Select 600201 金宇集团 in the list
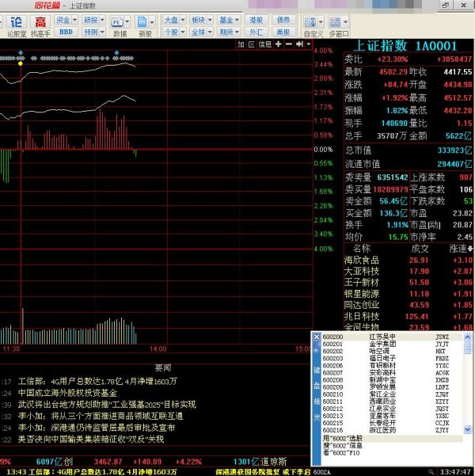 [392, 344]
